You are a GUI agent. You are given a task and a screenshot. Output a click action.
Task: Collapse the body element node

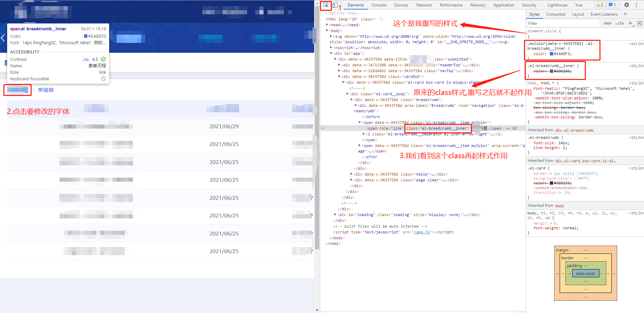[x=327, y=30]
